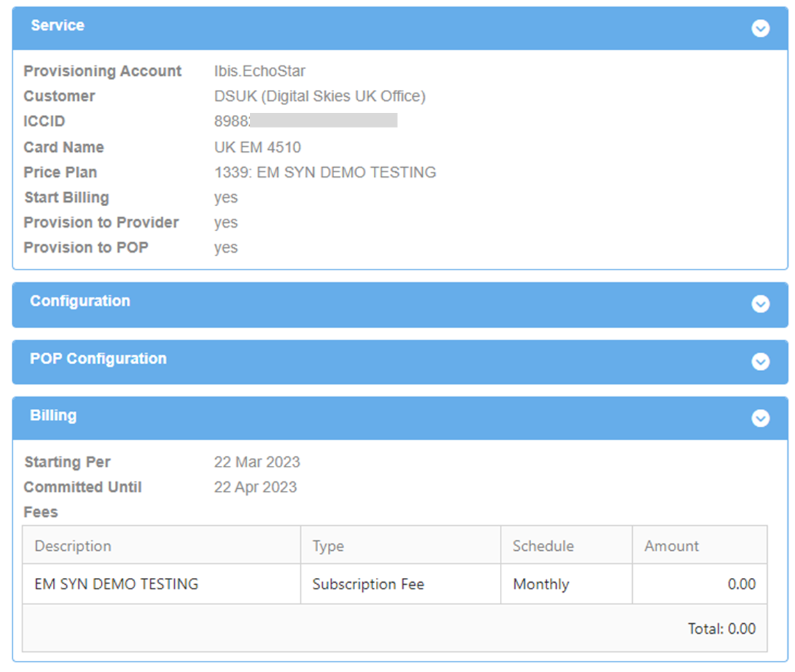Click the Ibis.EchoStar provisioning account value

tap(260, 71)
